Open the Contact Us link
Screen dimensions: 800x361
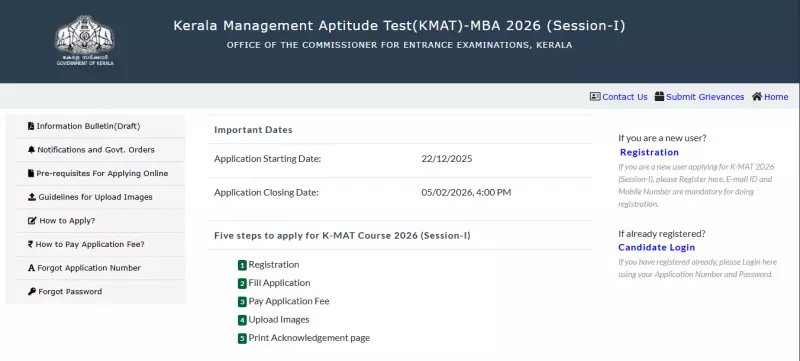pyautogui.click(x=624, y=97)
